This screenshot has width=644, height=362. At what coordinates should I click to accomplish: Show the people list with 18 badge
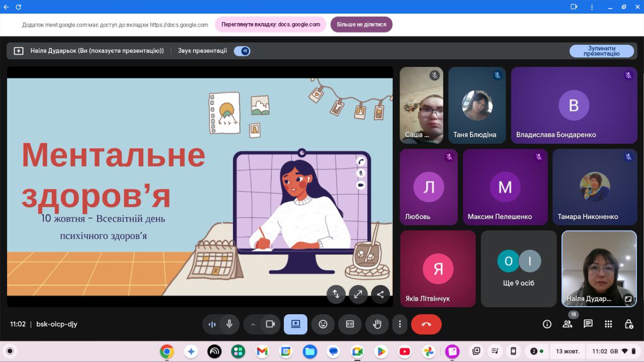click(x=568, y=324)
